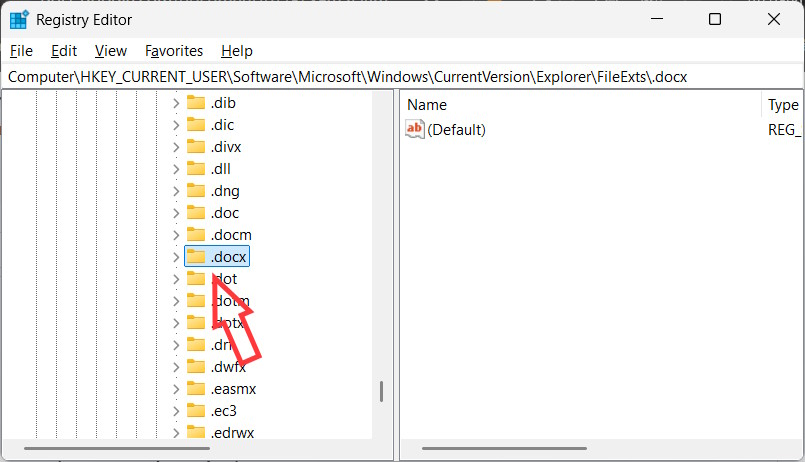Click the registry path address bar
805x462 pixels.
click(x=402, y=77)
